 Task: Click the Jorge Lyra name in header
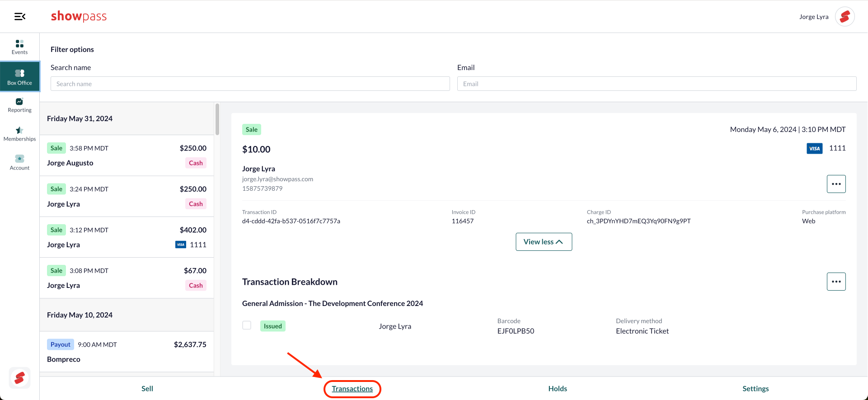[x=814, y=17]
